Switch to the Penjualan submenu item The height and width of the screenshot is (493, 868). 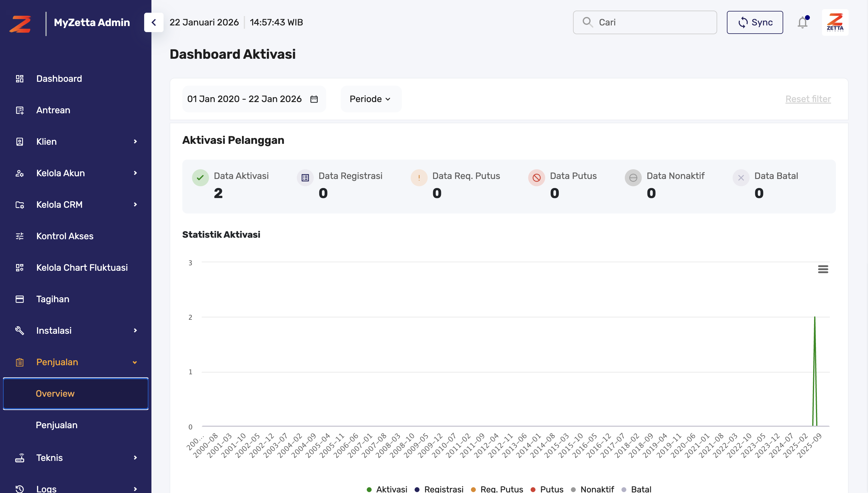pos(56,425)
